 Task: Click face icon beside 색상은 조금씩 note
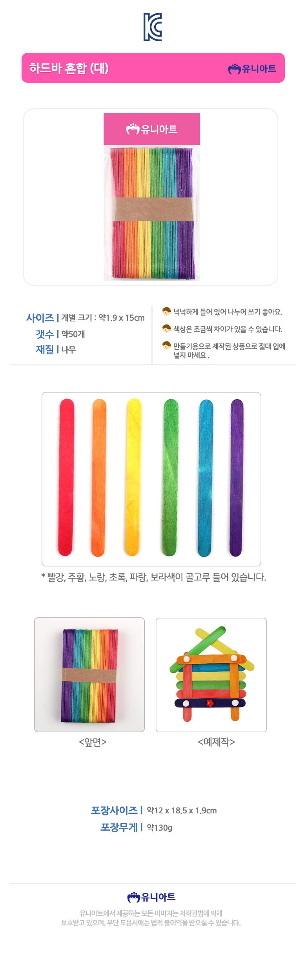coord(166,328)
